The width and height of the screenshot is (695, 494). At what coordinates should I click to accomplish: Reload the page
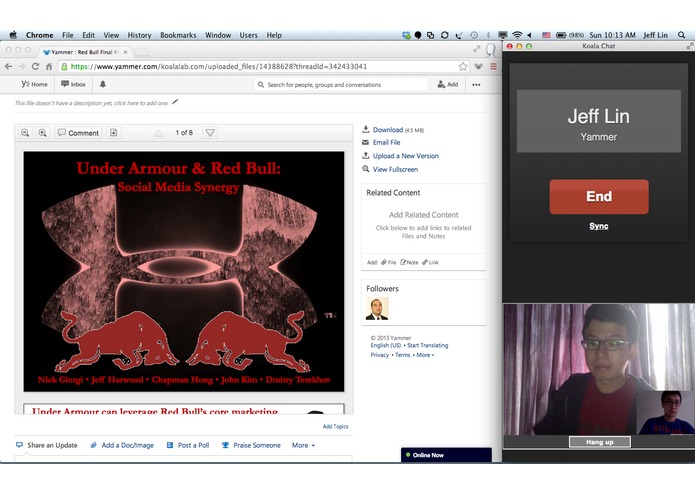(x=35, y=66)
